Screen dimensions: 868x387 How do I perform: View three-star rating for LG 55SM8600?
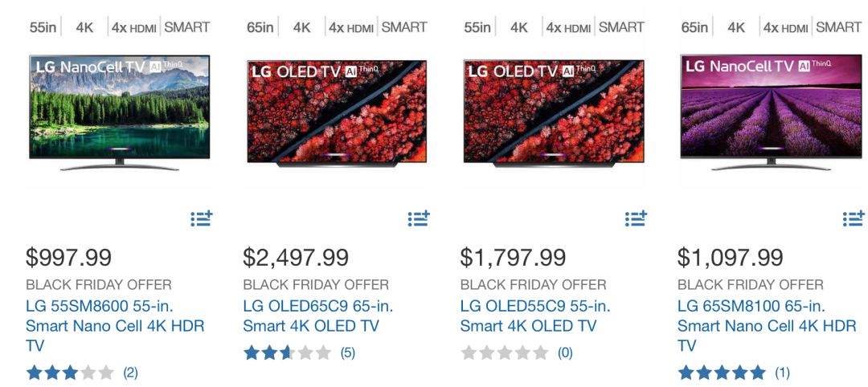point(70,373)
